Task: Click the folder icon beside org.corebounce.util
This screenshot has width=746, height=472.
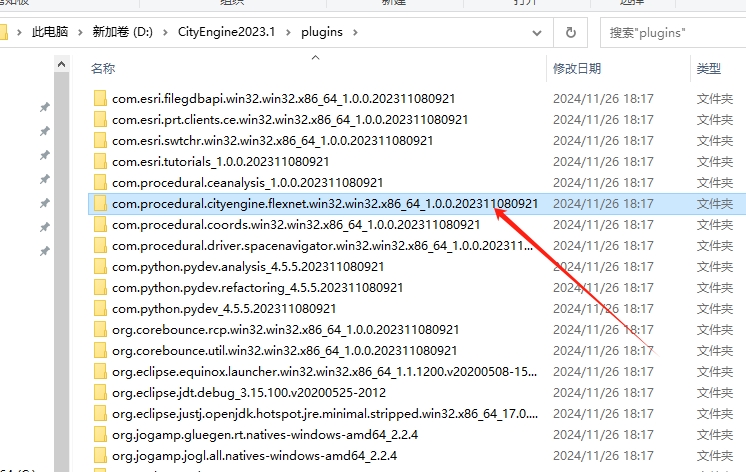Action: tap(100, 351)
